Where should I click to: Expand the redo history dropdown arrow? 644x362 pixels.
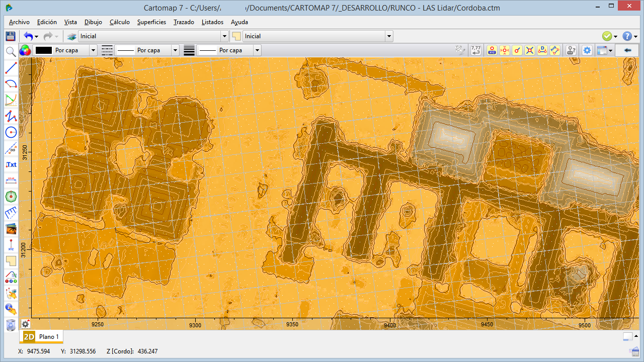point(55,36)
